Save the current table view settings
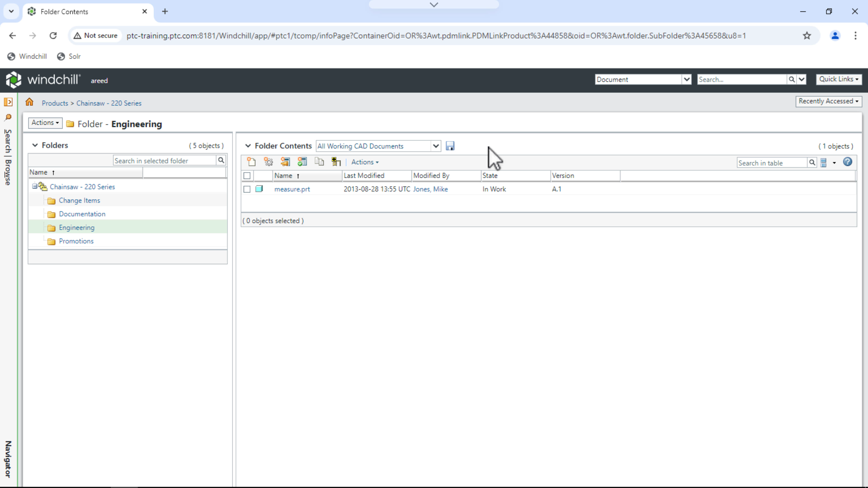This screenshot has height=488, width=868. coord(450,145)
